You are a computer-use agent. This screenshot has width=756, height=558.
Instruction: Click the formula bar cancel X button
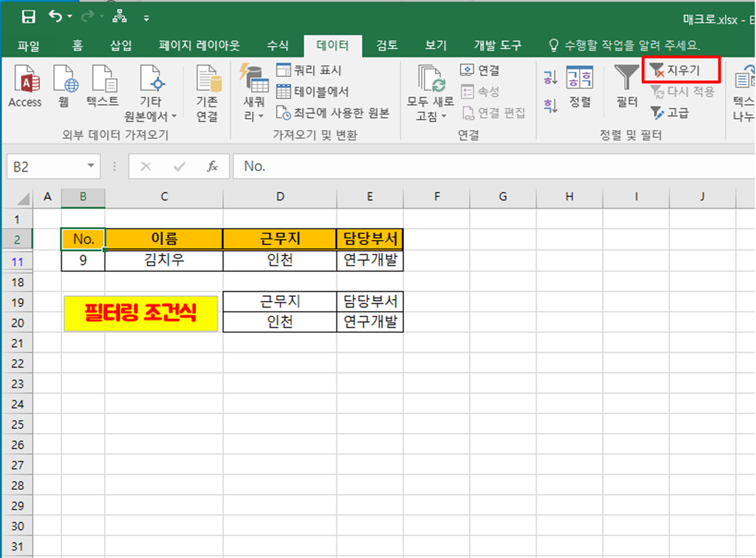coord(146,166)
